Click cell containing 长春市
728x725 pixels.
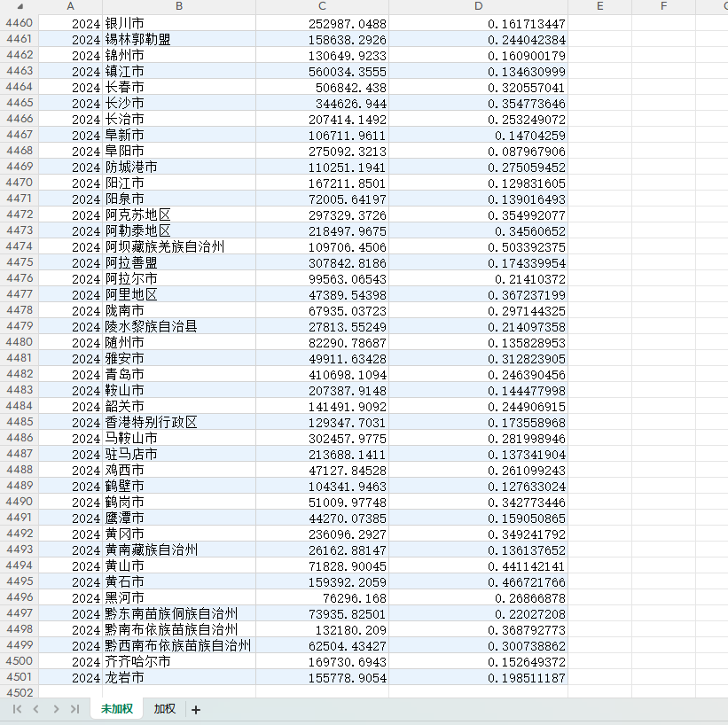(x=179, y=87)
